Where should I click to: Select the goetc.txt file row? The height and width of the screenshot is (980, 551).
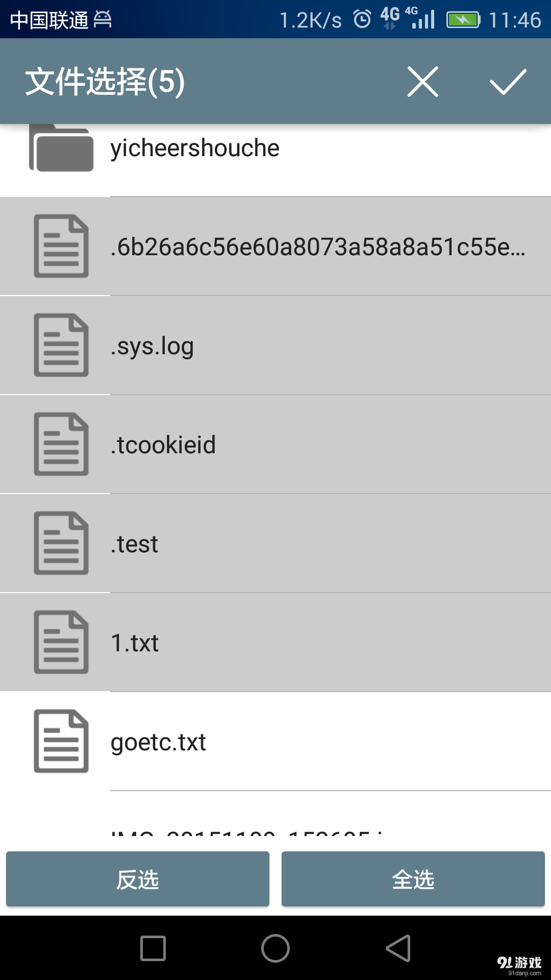(x=306, y=742)
